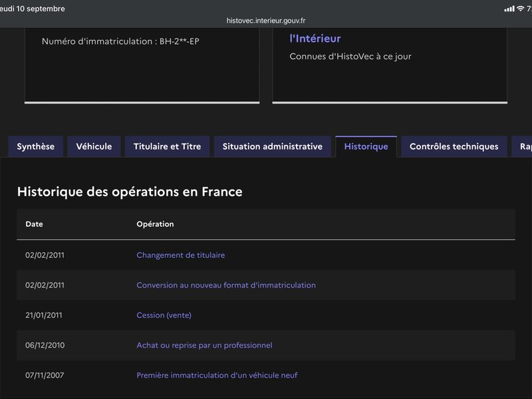Click Première immatriculation d'un véhicule neuf
The image size is (532, 399).
tap(217, 375)
